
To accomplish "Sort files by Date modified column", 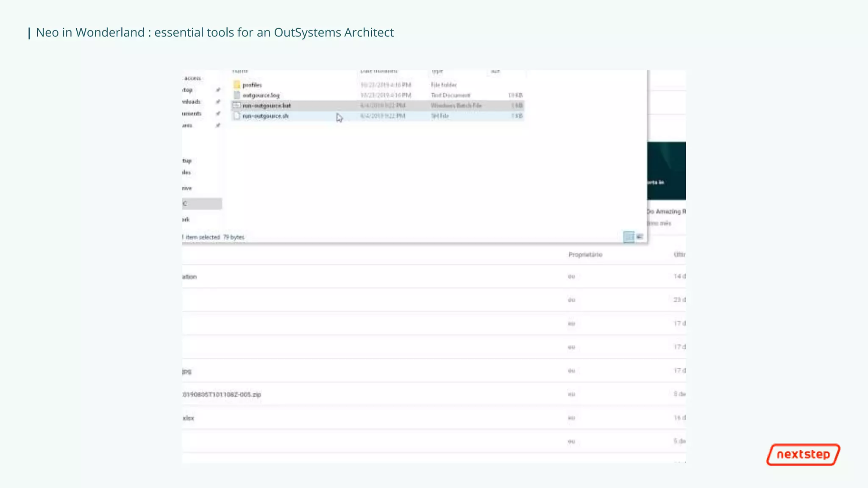I will [x=379, y=71].
